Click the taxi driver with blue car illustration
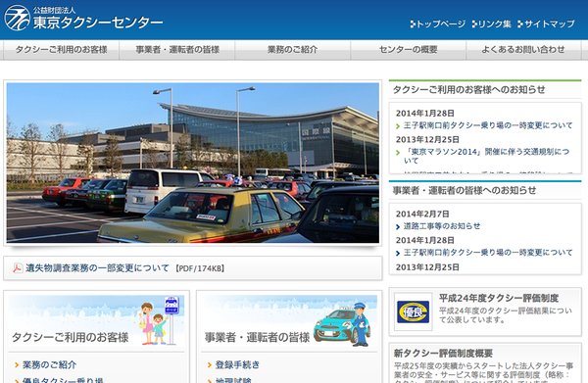Image resolution: width=588 pixels, height=383 pixels. click(342, 324)
